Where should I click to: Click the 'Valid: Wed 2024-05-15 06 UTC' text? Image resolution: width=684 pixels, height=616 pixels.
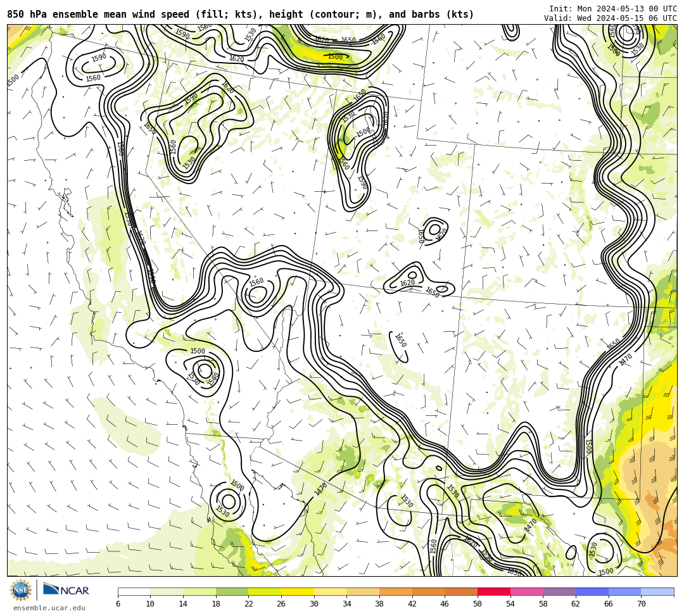pyautogui.click(x=611, y=18)
